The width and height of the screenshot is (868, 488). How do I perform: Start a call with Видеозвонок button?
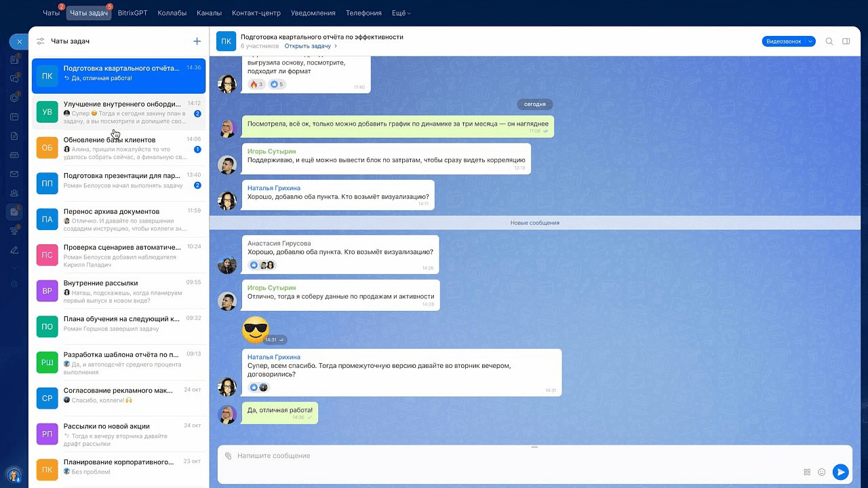pos(783,41)
